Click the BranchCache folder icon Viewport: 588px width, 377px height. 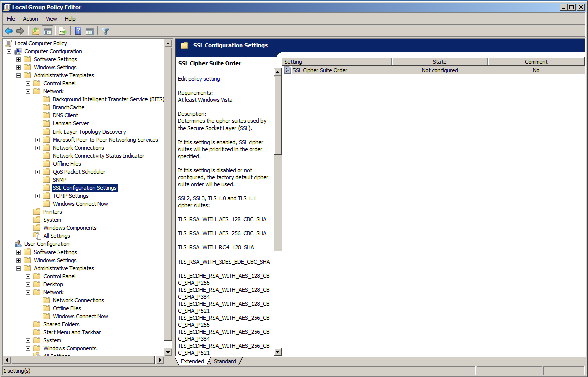(x=46, y=107)
